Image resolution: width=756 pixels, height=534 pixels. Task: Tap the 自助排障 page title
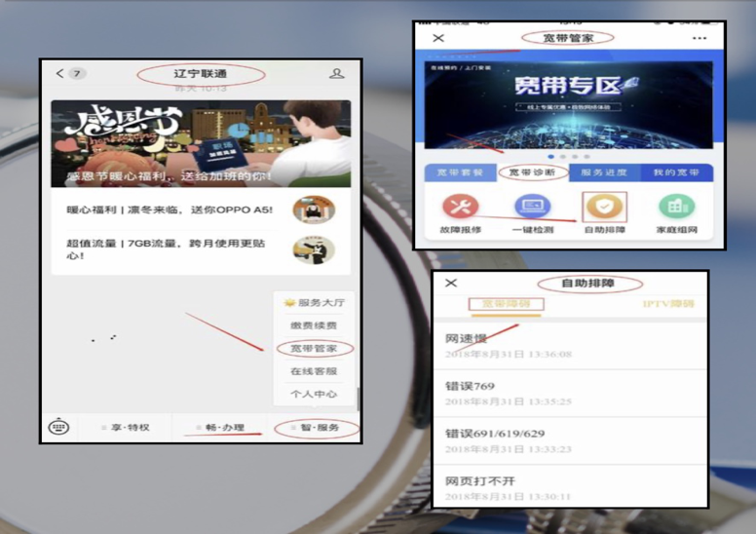click(588, 284)
